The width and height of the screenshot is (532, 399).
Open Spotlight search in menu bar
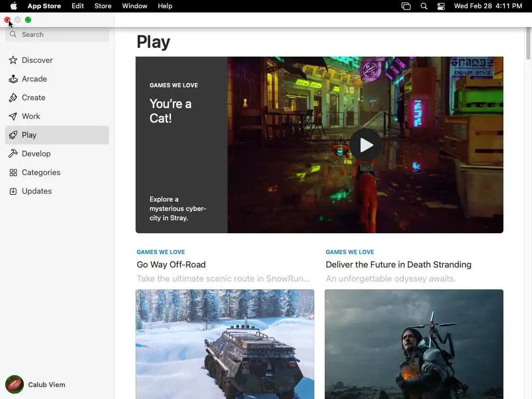pyautogui.click(x=424, y=6)
